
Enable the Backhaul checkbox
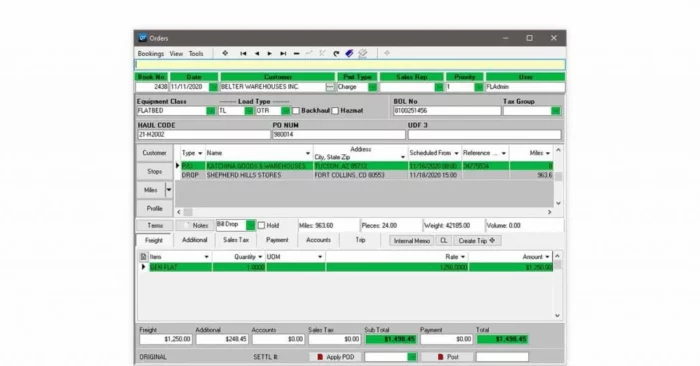pos(296,111)
